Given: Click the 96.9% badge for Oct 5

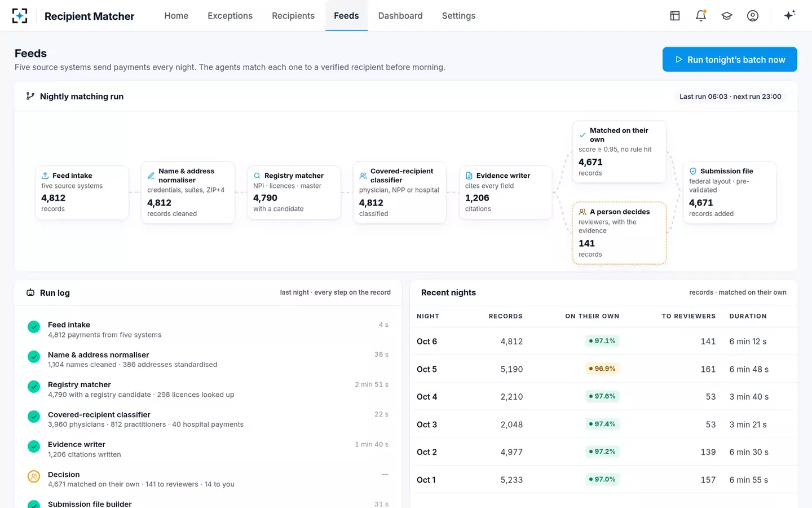Looking at the screenshot, I should (x=602, y=369).
